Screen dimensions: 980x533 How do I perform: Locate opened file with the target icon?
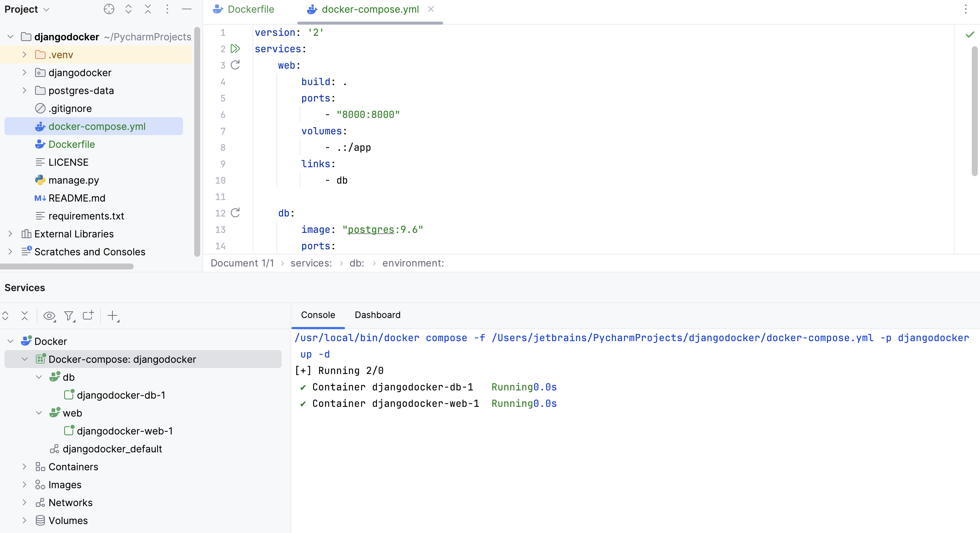coord(109,9)
